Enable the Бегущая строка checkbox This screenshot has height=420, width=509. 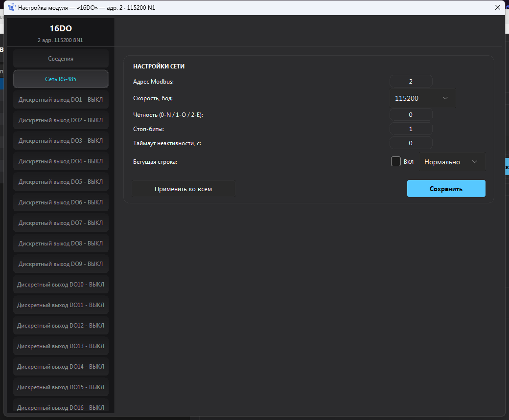coord(396,161)
